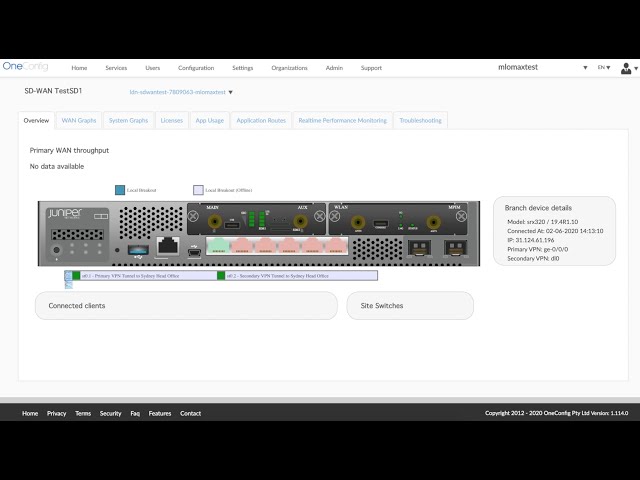The image size is (640, 480).
Task: Click the USB port on MAIN module
Action: click(232, 224)
